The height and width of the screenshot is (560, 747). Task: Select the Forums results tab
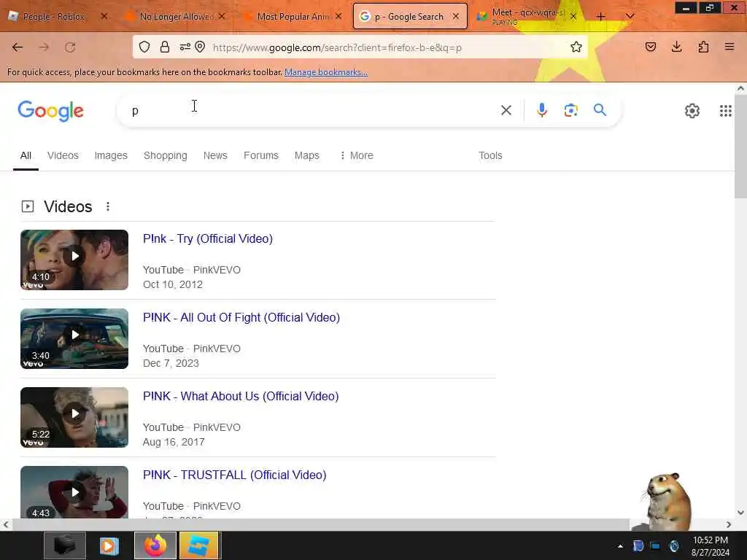[261, 155]
